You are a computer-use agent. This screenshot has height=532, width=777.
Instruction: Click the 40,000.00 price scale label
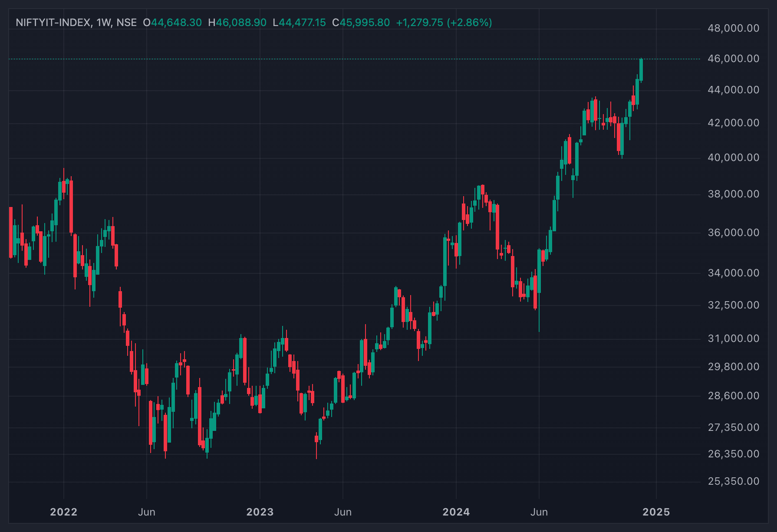tap(734, 158)
